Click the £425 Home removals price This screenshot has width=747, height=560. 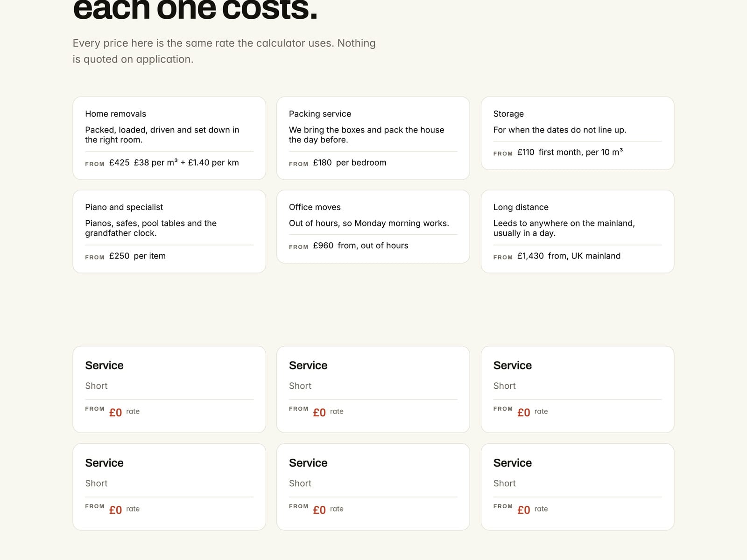[x=120, y=162]
